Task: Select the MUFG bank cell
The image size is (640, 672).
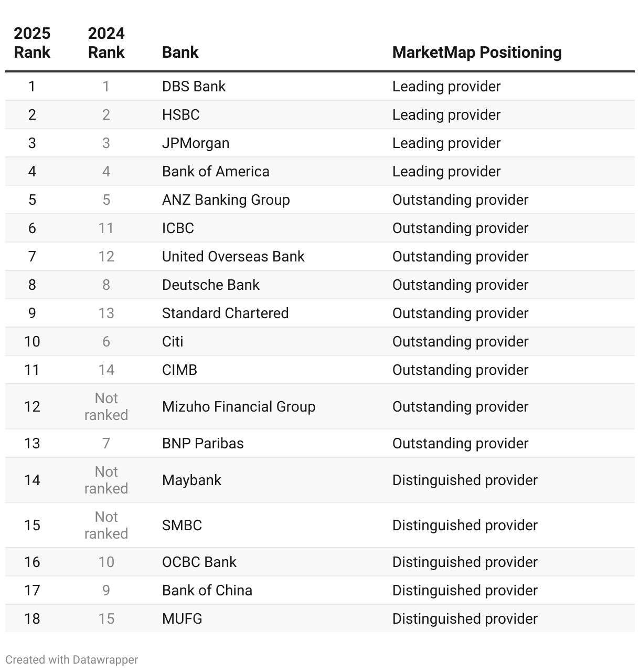Action: click(182, 619)
